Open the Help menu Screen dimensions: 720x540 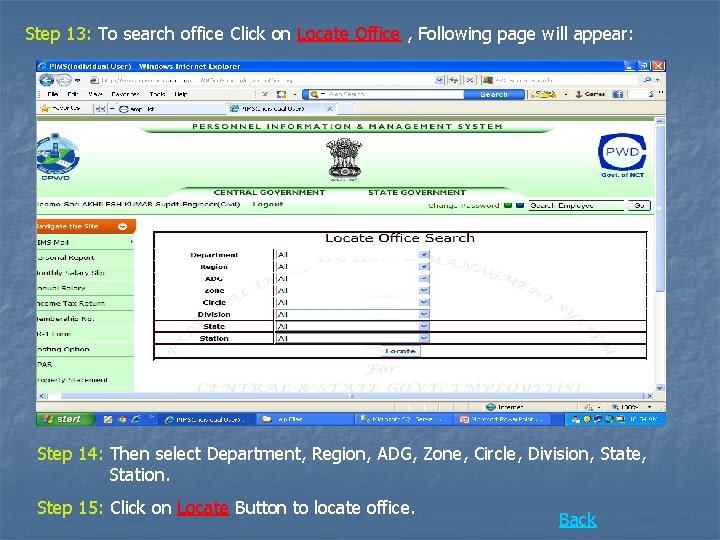(180, 94)
